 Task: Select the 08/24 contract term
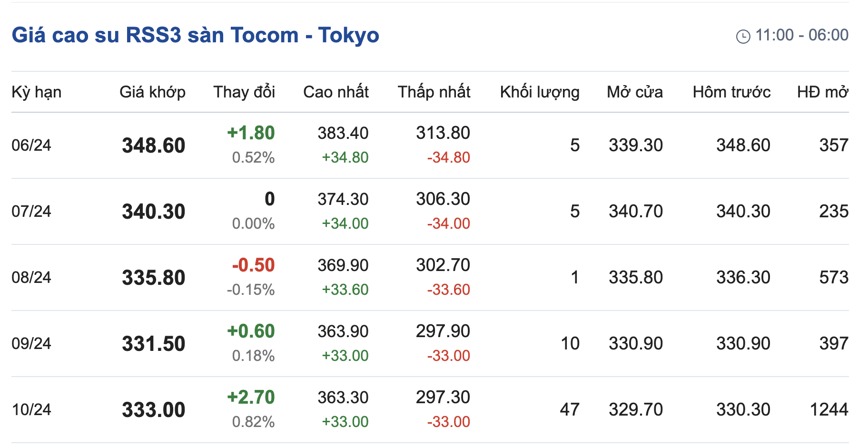click(x=31, y=277)
